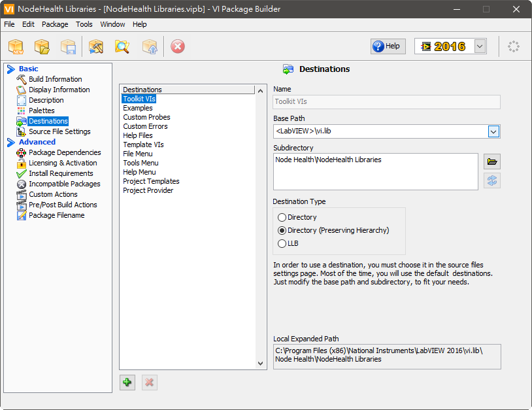Select Template VIs destination

pos(143,145)
